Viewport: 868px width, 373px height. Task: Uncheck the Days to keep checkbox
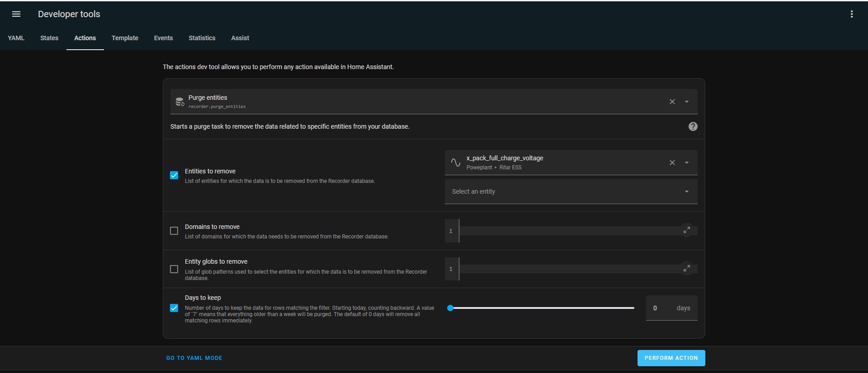point(174,308)
